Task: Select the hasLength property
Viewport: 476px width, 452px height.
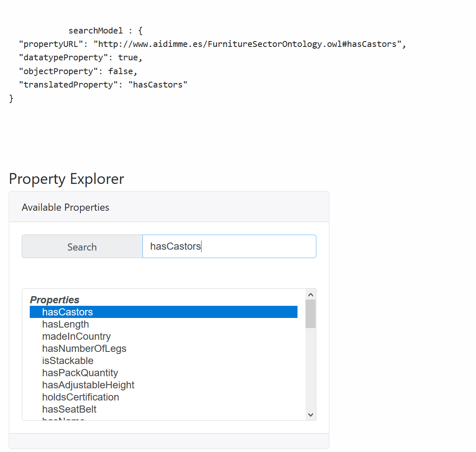Action: [65, 324]
